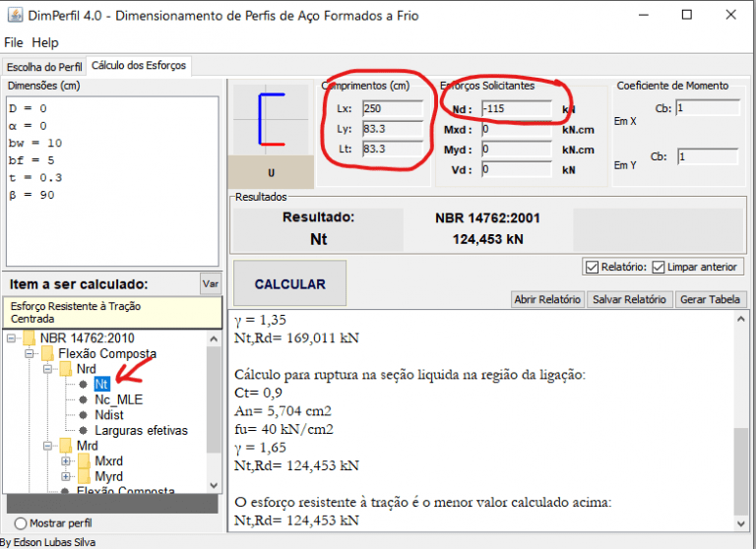Click the Mxd moment input field
This screenshot has height=549, width=756.
(517, 129)
